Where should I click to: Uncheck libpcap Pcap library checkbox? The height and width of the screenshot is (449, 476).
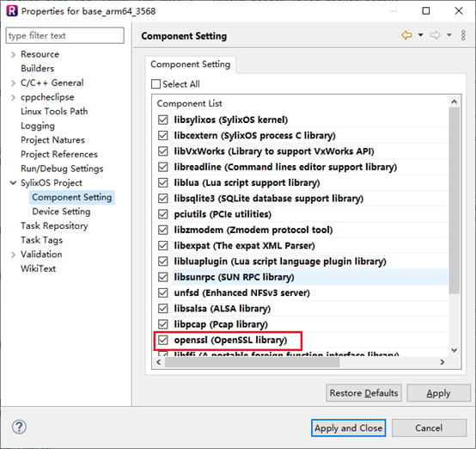click(163, 324)
